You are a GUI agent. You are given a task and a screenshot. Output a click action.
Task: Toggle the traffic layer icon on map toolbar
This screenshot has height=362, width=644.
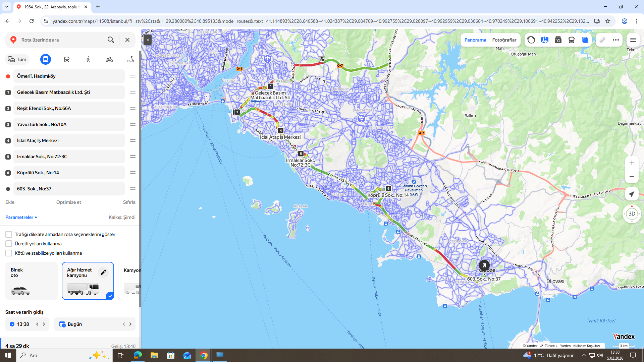(531, 40)
